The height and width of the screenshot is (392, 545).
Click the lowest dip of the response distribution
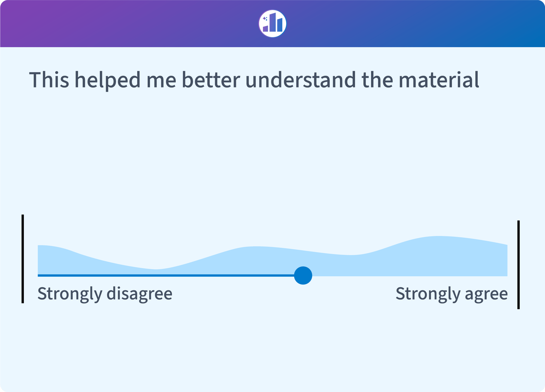156,272
